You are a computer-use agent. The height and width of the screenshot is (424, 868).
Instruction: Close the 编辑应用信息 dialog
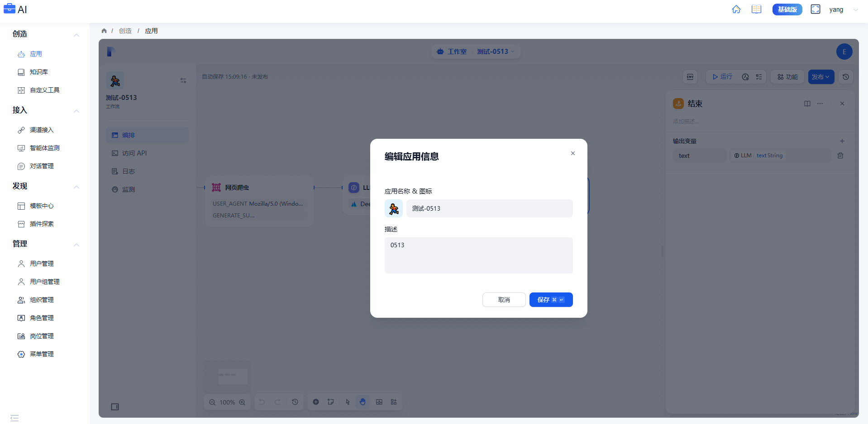[x=573, y=153]
